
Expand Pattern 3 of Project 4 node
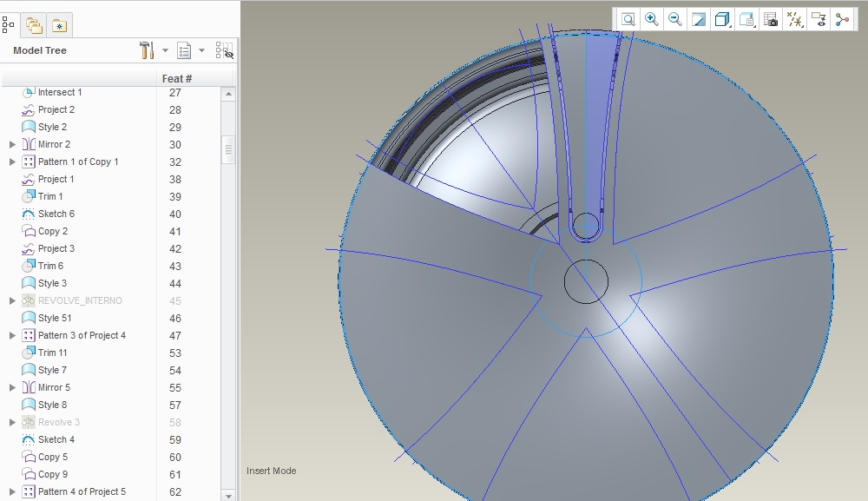click(x=12, y=335)
